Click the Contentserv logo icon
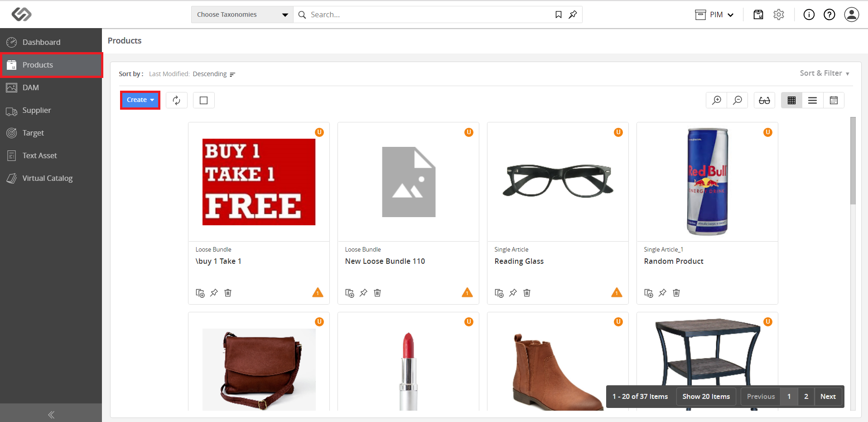The image size is (868, 422). 21,15
